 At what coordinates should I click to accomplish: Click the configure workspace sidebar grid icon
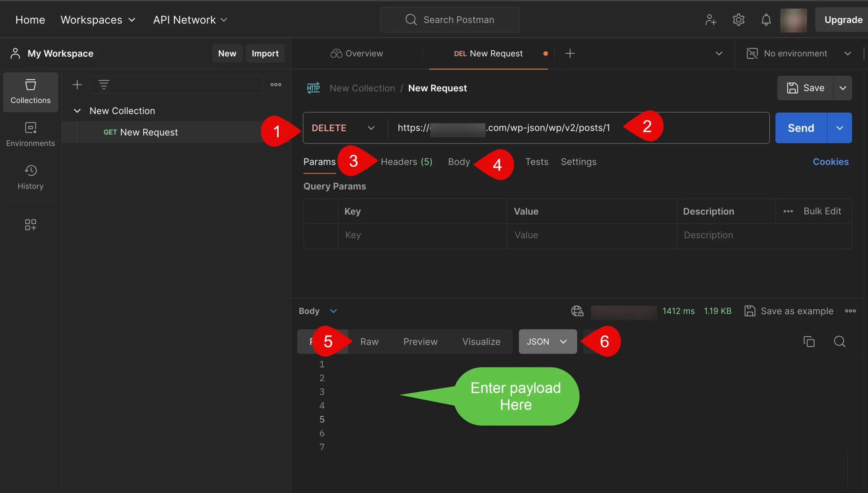point(31,224)
